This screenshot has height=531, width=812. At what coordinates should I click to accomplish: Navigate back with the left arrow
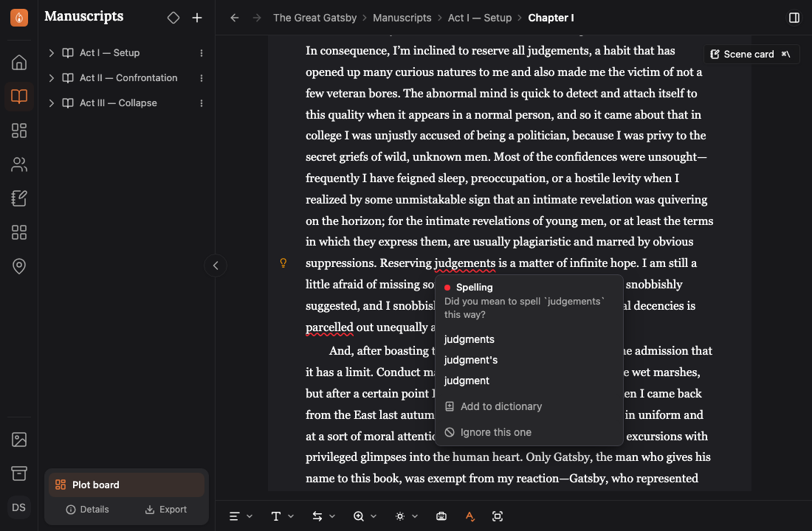click(x=235, y=18)
